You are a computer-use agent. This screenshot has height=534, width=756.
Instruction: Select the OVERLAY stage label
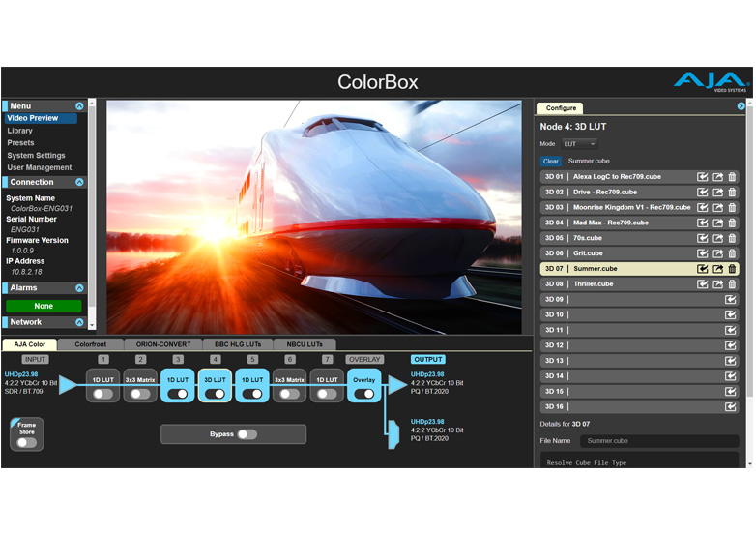click(364, 359)
